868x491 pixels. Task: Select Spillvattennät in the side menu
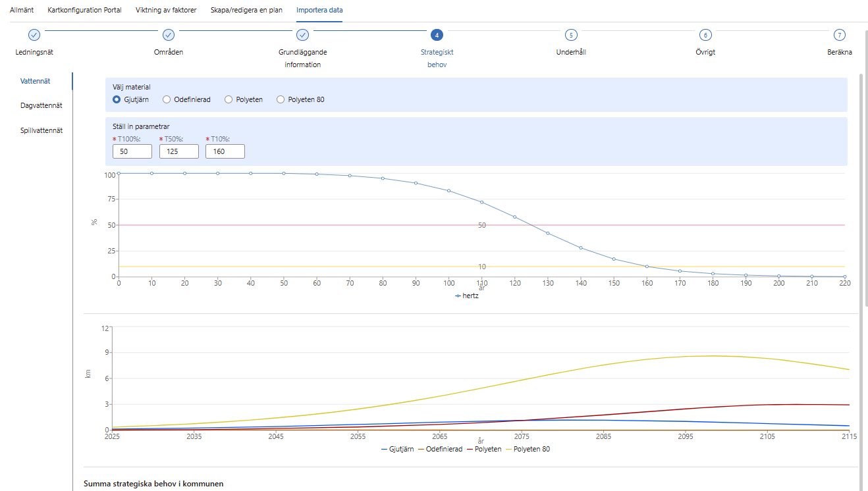pyautogui.click(x=41, y=130)
